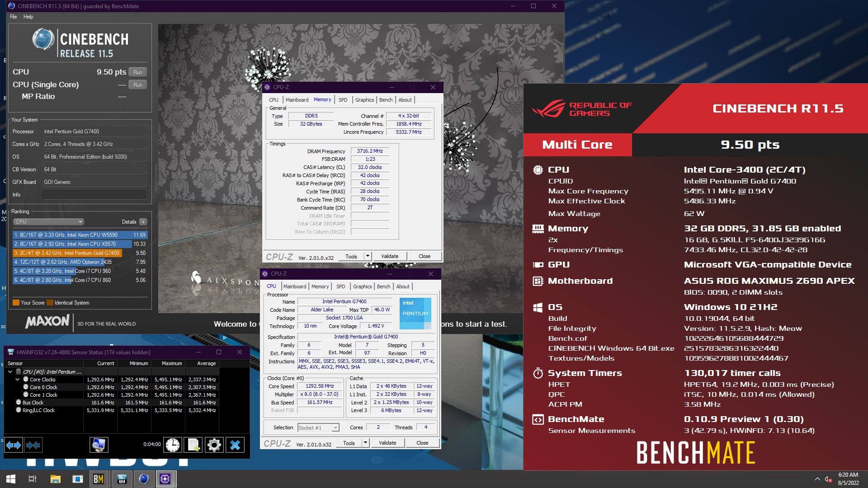
Task: Select highlighted Pentium Gold G7400 ranking row
Action: click(x=80, y=253)
